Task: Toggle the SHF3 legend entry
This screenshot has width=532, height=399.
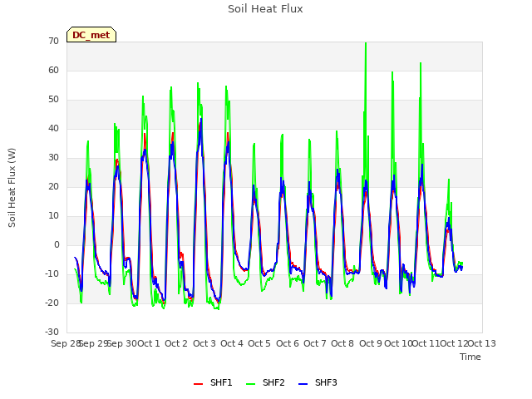Action: click(318, 382)
